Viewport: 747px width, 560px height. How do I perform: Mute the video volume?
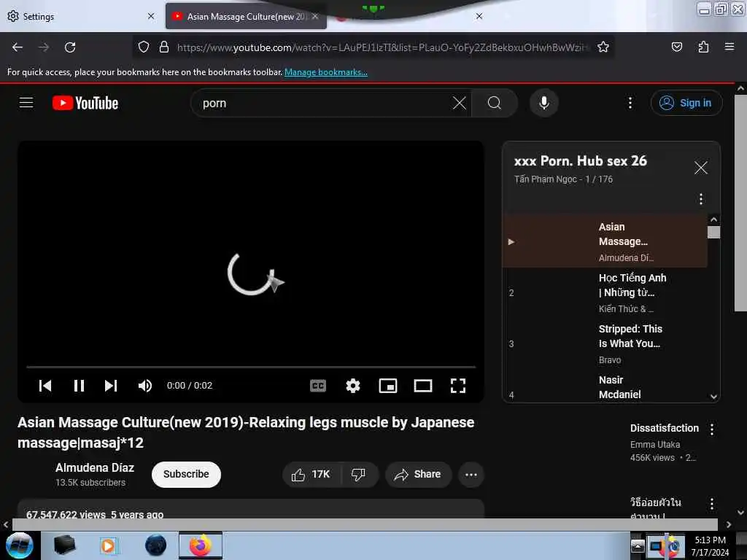point(145,385)
